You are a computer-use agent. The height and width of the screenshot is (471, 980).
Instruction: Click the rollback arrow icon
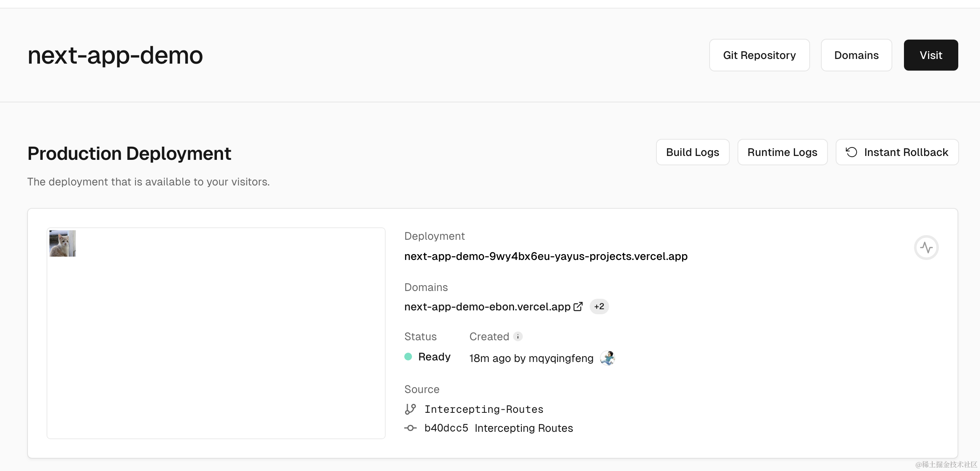(851, 152)
